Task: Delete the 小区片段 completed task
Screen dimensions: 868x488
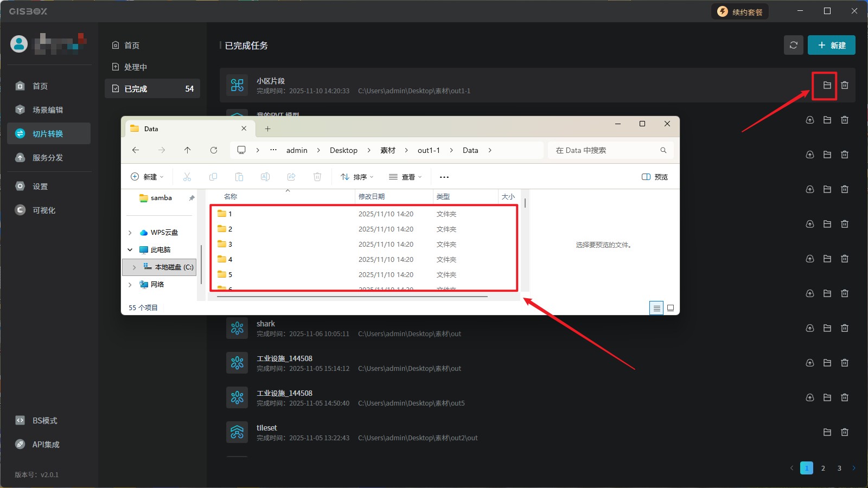Action: click(845, 85)
